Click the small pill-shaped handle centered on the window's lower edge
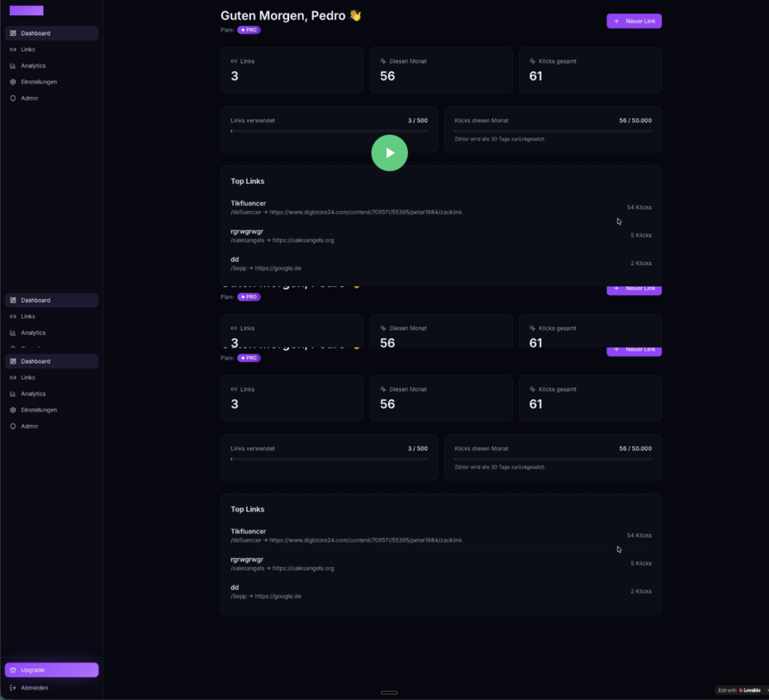 tap(390, 692)
